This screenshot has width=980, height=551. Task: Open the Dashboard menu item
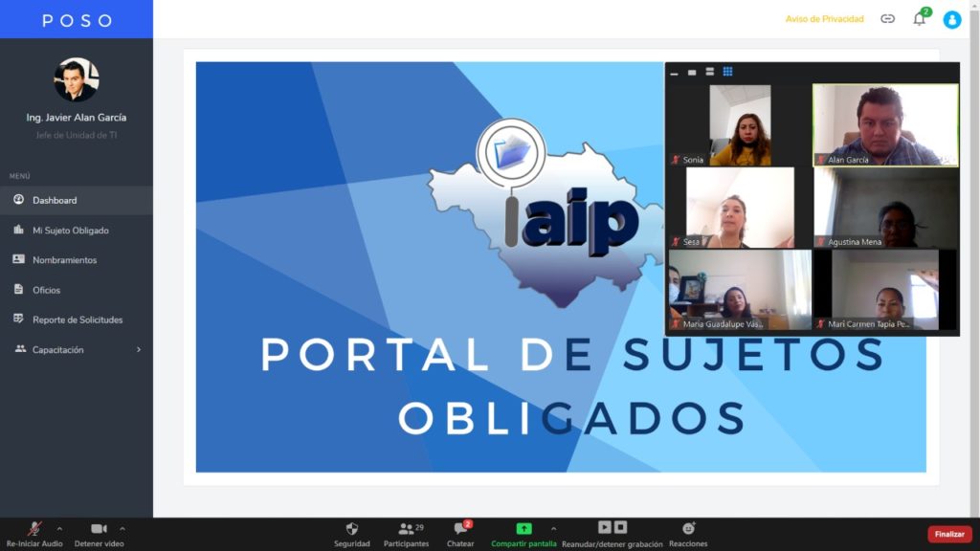pyautogui.click(x=77, y=201)
